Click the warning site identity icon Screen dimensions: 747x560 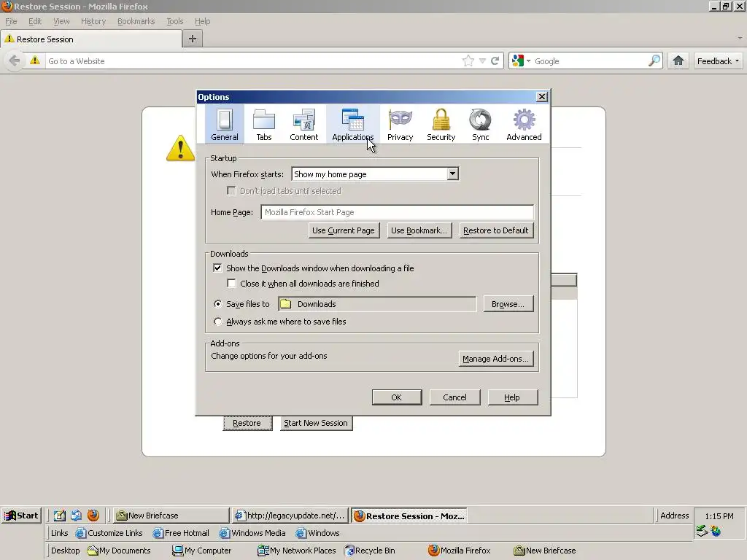(35, 61)
